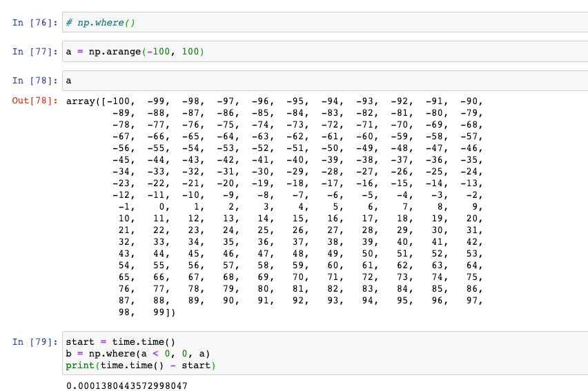Click the 'print(time.time() - start)' line
Image resolution: width=588 pixels, height=391 pixels.
click(x=141, y=365)
